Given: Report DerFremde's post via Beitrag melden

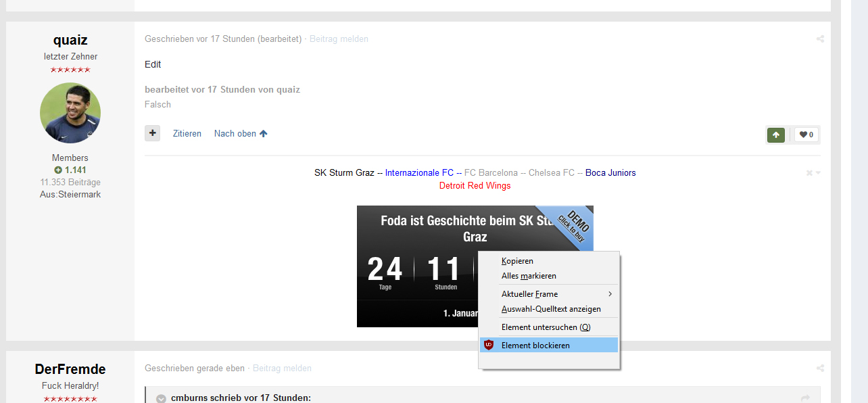Looking at the screenshot, I should [x=282, y=369].
